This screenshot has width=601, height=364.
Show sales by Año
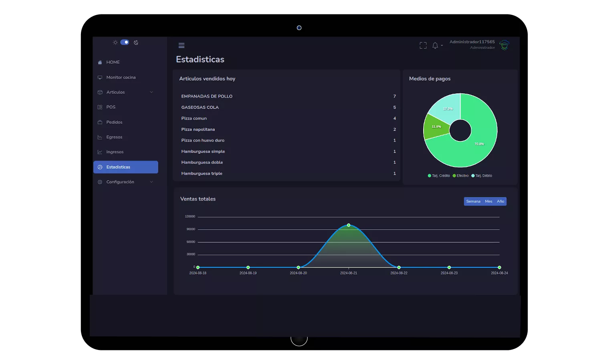pos(500,201)
